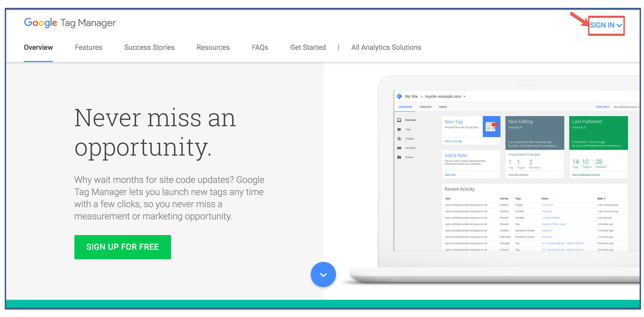Switch to the VERSIONS tab
The width and height of the screenshot is (644, 317).
pyautogui.click(x=425, y=107)
